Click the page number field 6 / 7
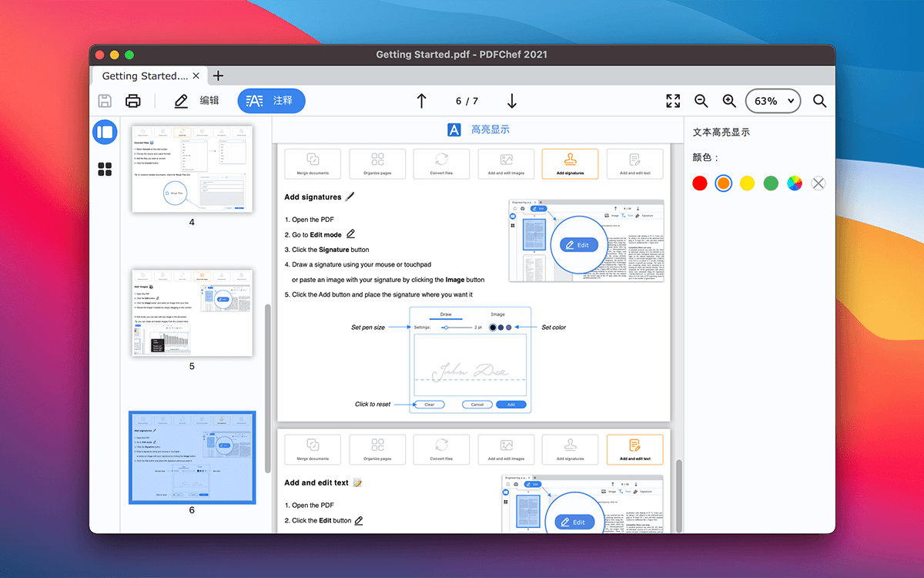Screen dimensions: 924x578 click(467, 101)
